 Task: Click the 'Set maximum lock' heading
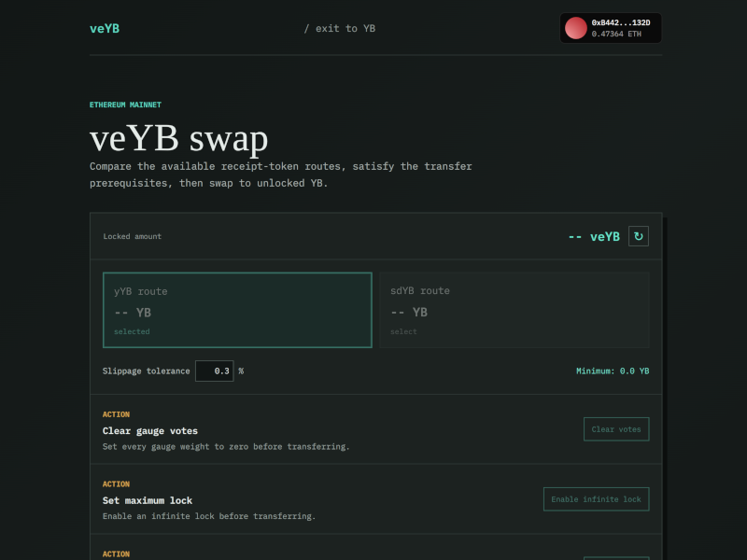(148, 500)
